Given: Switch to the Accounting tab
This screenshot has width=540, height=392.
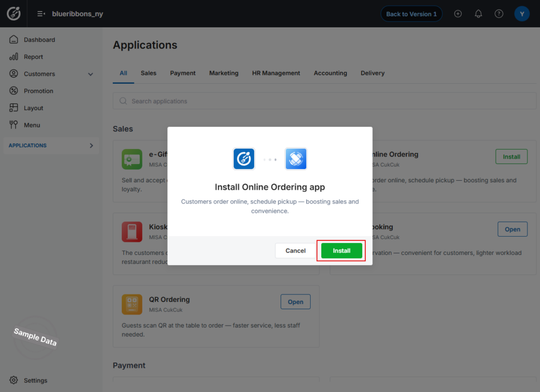Looking at the screenshot, I should [330, 73].
